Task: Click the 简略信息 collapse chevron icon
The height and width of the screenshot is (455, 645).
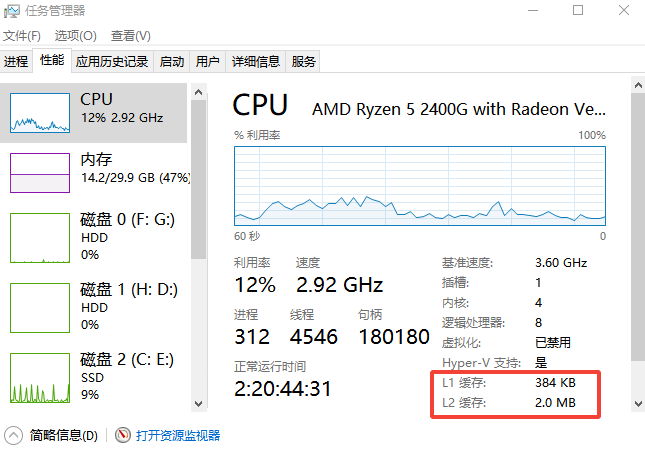Action: [x=14, y=435]
